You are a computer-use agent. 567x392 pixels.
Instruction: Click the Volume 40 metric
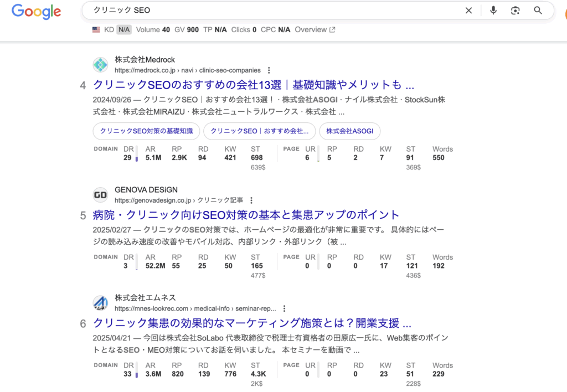[153, 30]
